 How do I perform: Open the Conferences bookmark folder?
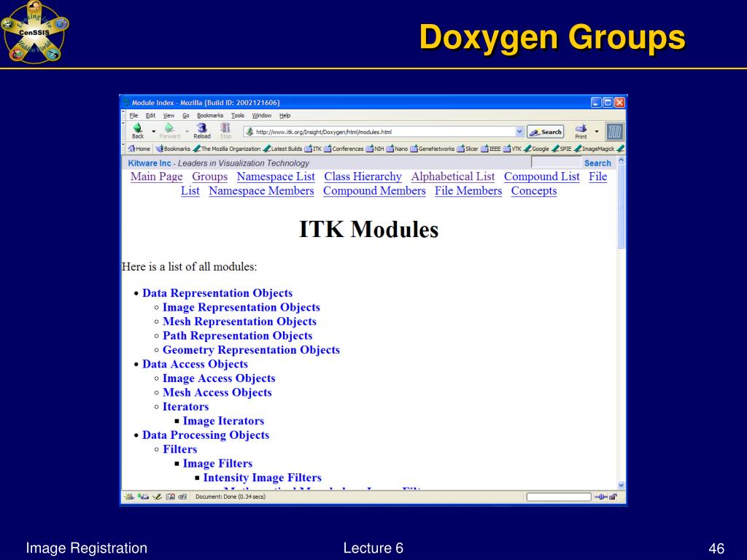pos(344,149)
